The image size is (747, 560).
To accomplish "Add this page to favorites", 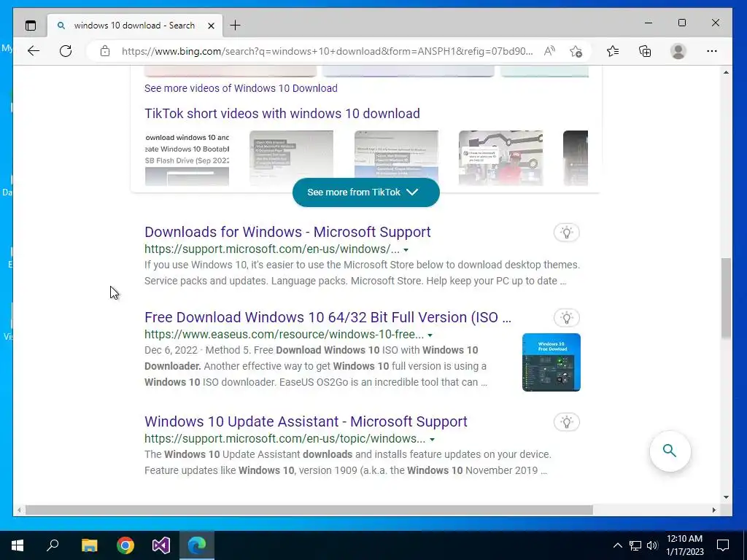I will [576, 51].
